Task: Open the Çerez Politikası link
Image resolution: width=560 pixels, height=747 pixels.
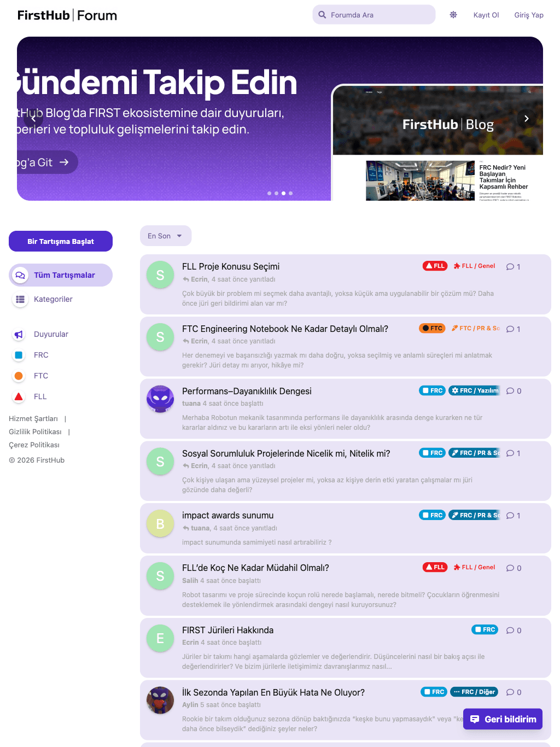Action: point(34,445)
